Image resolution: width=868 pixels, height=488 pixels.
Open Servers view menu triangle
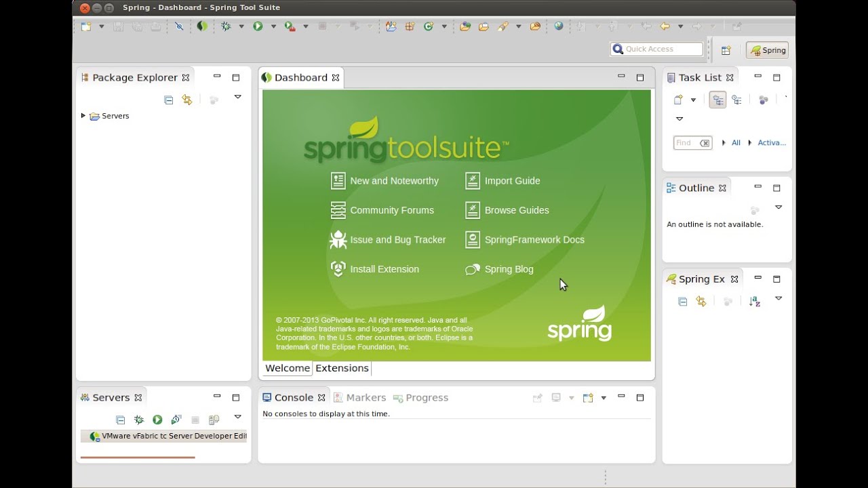point(237,417)
